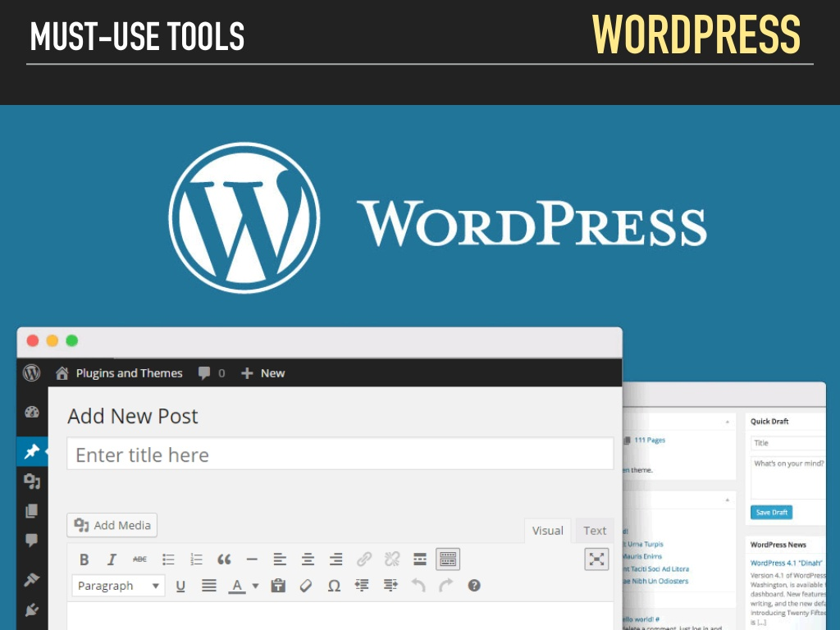Viewport: 840px width, 630px height.
Task: Open the text color dropdown arrow
Action: [256, 586]
